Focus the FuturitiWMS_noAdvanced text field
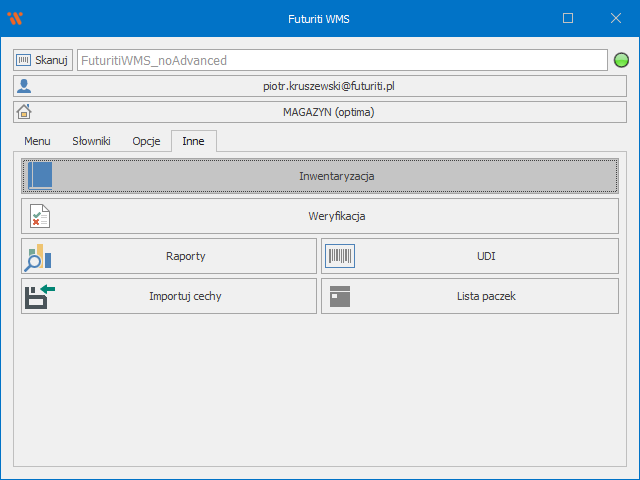640x480 pixels. coord(340,60)
